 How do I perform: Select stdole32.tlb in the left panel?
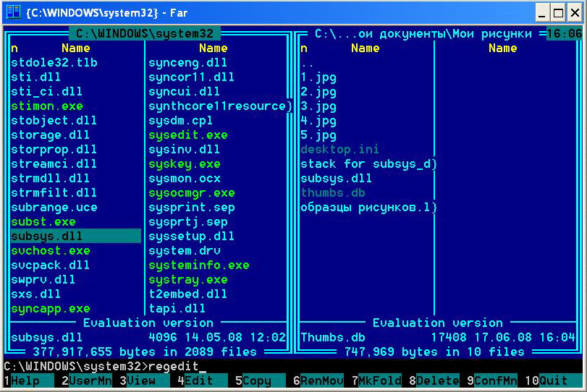click(x=54, y=62)
